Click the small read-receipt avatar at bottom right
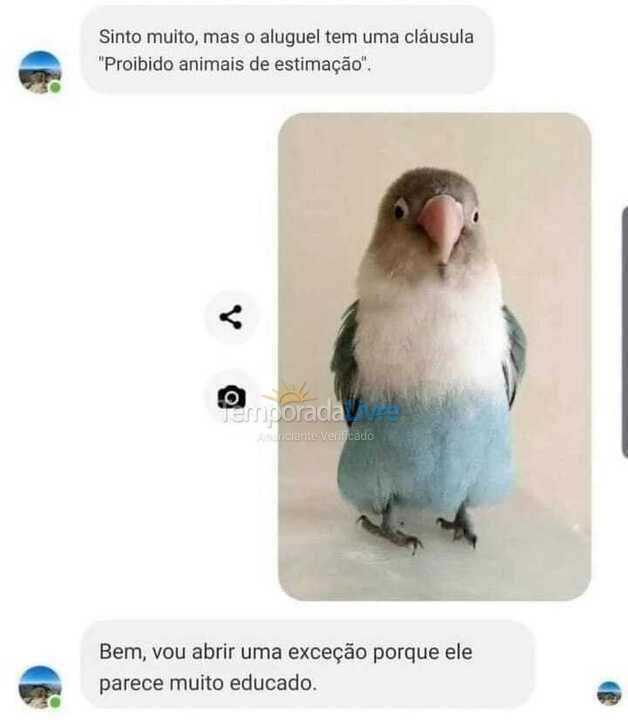 [x=609, y=693]
